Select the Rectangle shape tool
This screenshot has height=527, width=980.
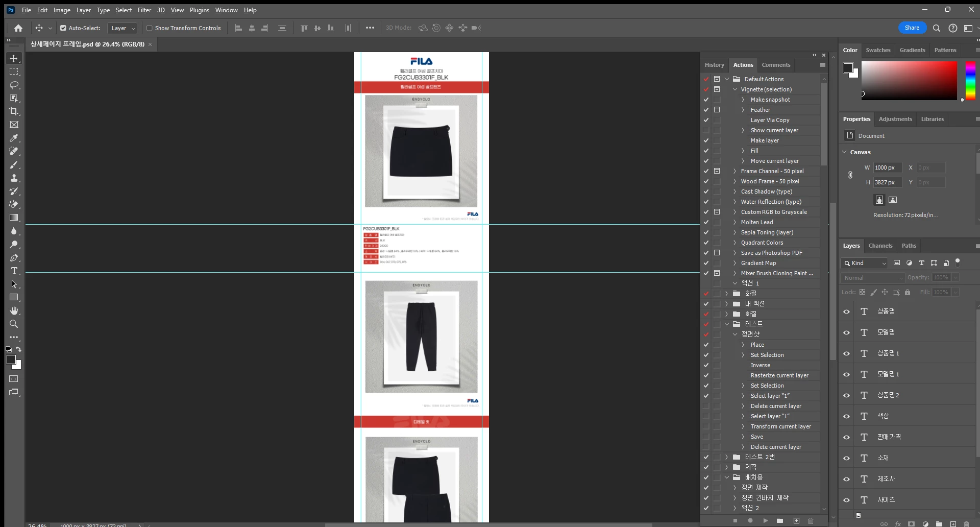14,297
